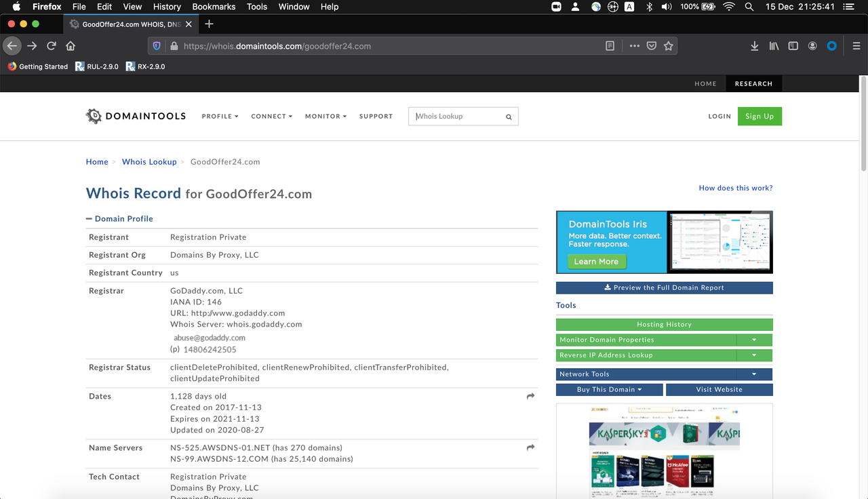Screen dimensions: 868x499
Task: Open the History menu
Action: pyautogui.click(x=167, y=7)
